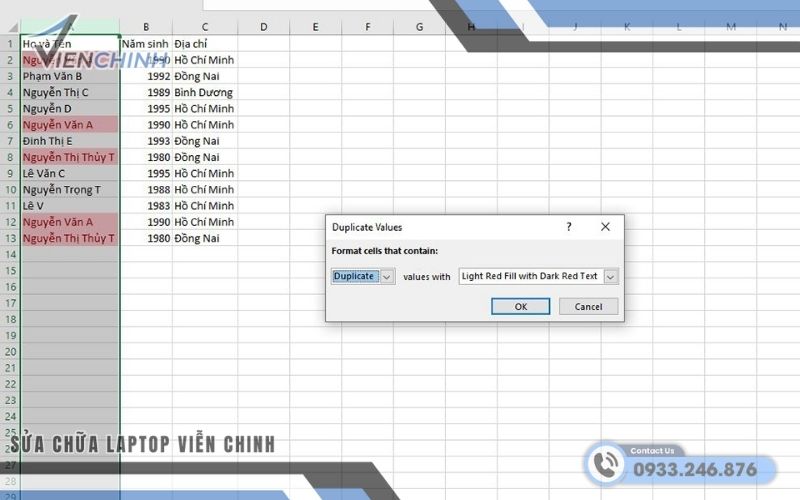This screenshot has height=500, width=800.
Task: Select column C header
Action: (205, 27)
